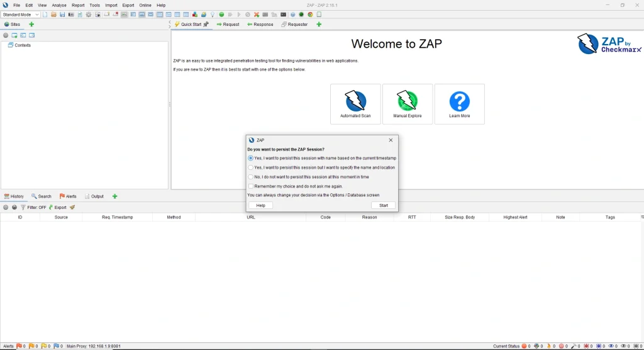
Task: Select Contexts in the Sites tree
Action: 22,45
